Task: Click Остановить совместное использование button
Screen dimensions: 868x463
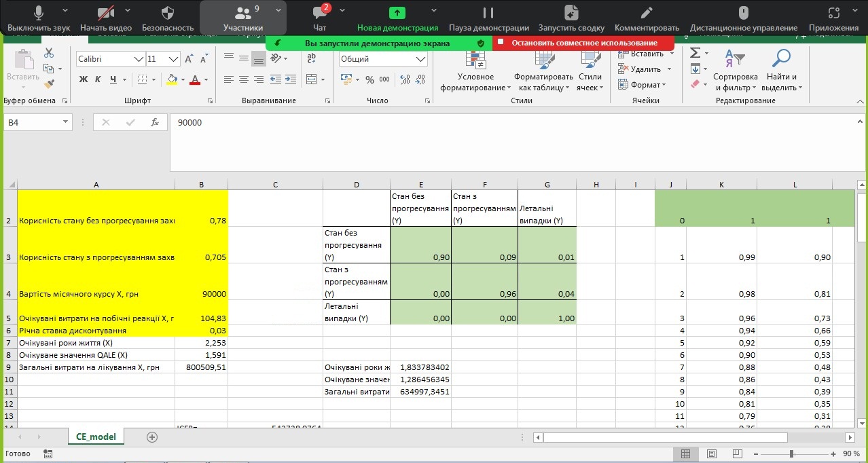Action: (583, 43)
